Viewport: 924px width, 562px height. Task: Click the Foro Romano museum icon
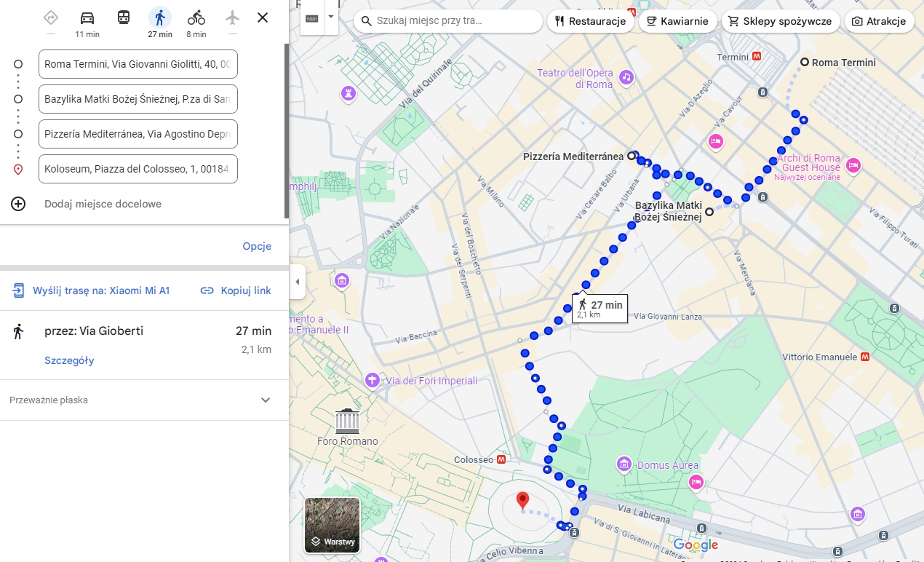[x=348, y=421]
